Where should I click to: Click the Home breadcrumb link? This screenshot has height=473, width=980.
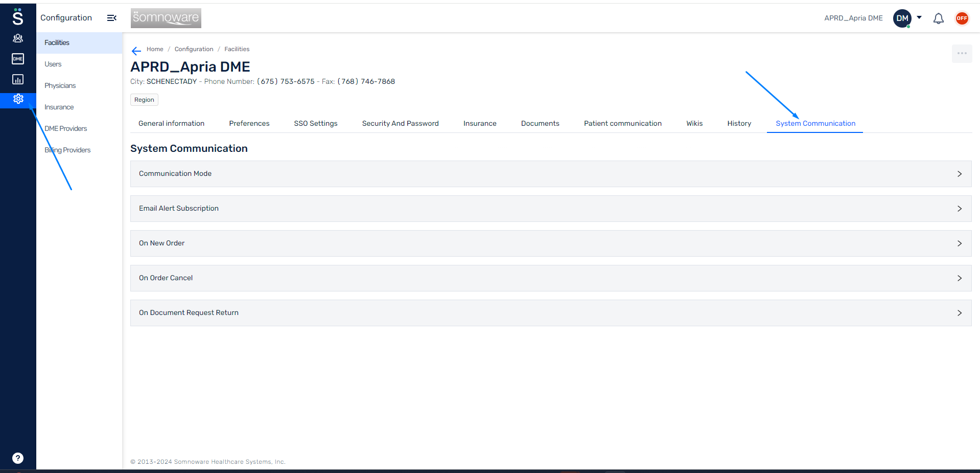pos(155,49)
